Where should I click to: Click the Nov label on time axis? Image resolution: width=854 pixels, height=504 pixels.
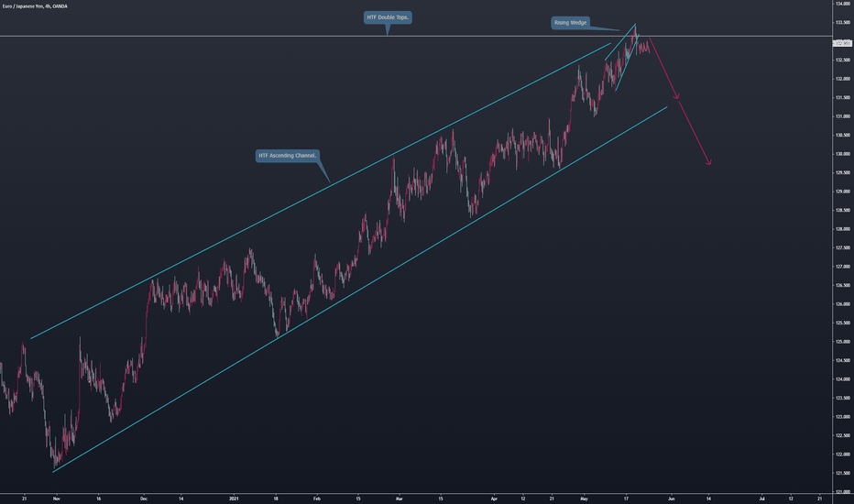click(57, 499)
